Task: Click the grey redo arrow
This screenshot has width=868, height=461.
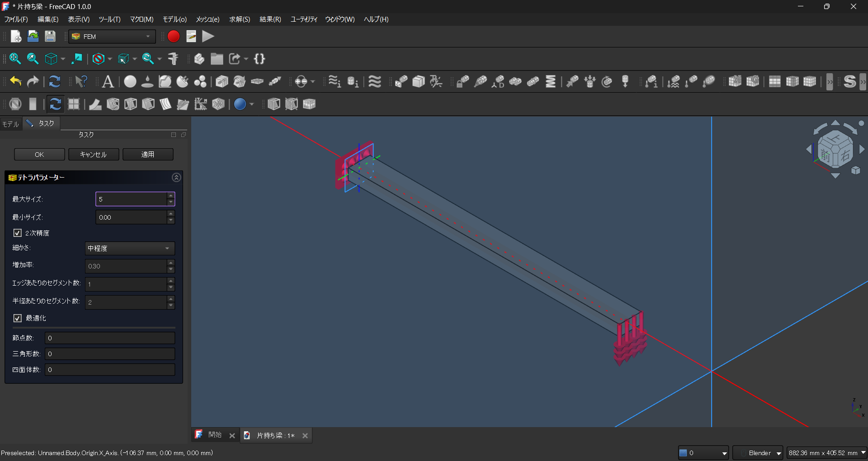Action: [33, 81]
